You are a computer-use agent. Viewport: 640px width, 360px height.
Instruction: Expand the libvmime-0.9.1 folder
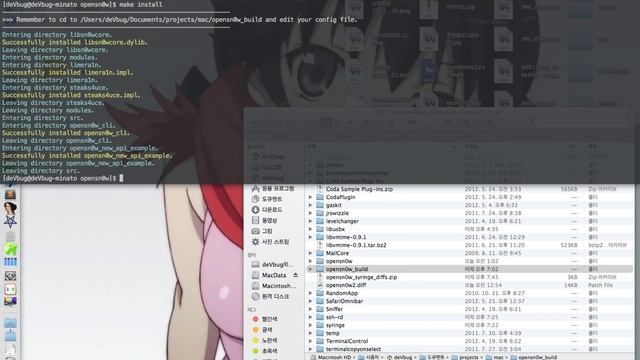[x=310, y=237]
